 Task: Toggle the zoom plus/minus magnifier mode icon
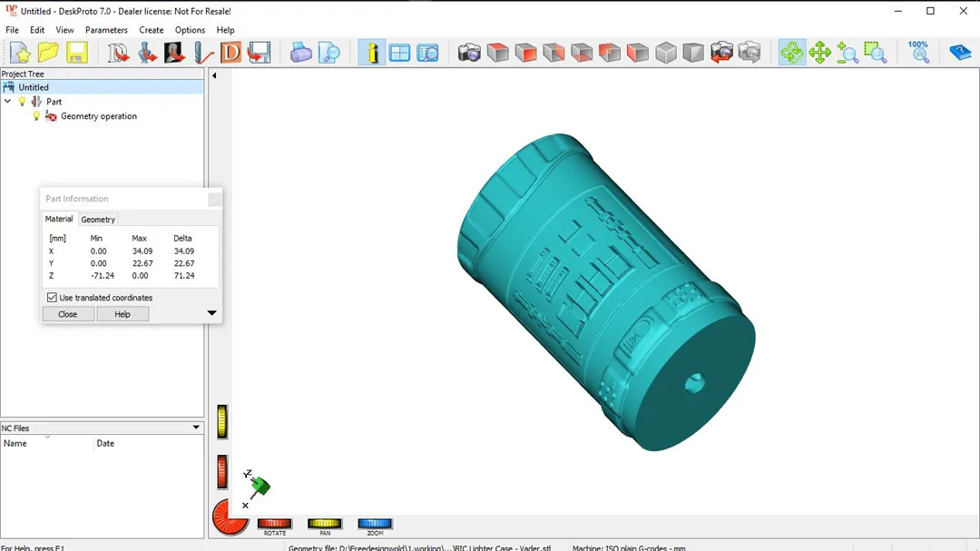848,53
